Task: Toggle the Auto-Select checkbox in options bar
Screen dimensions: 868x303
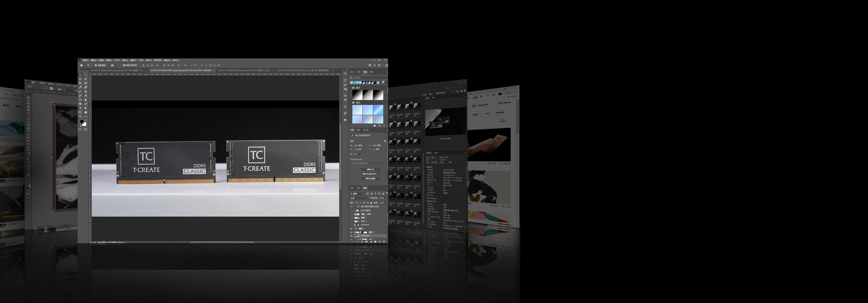Action: [x=96, y=66]
